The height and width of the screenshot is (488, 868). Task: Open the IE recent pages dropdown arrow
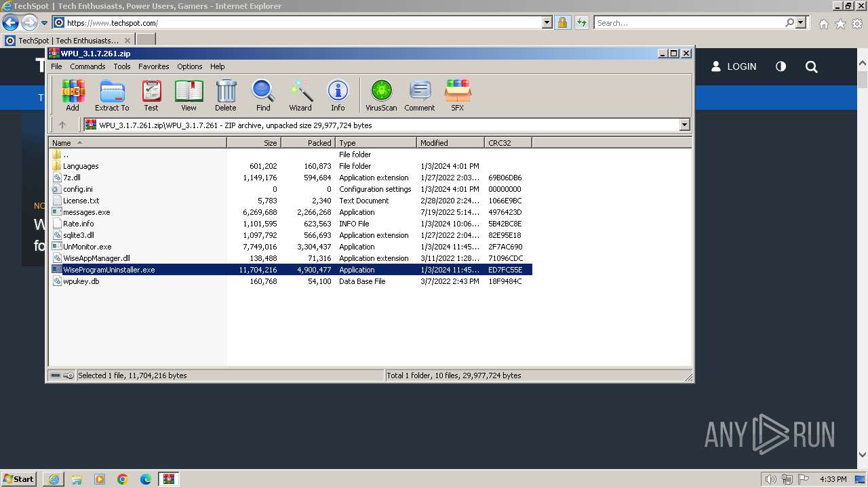(x=45, y=22)
